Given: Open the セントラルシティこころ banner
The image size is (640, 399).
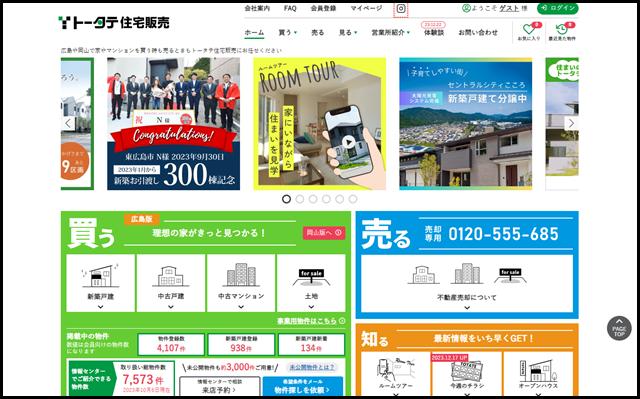Looking at the screenshot, I should [466, 124].
